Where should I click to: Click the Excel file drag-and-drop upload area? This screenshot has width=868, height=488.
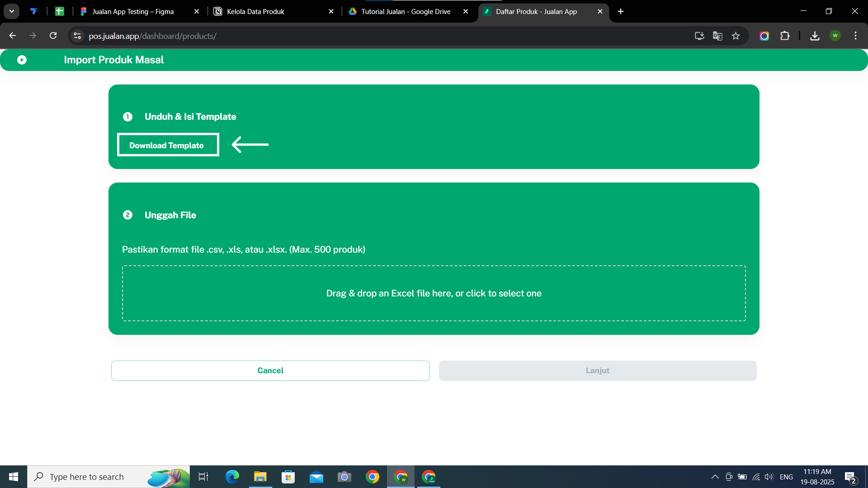[434, 293]
